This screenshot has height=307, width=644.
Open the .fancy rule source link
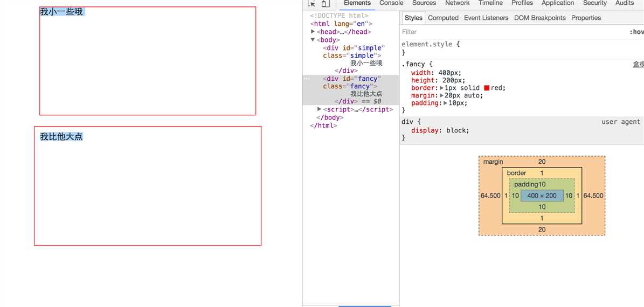pos(638,64)
